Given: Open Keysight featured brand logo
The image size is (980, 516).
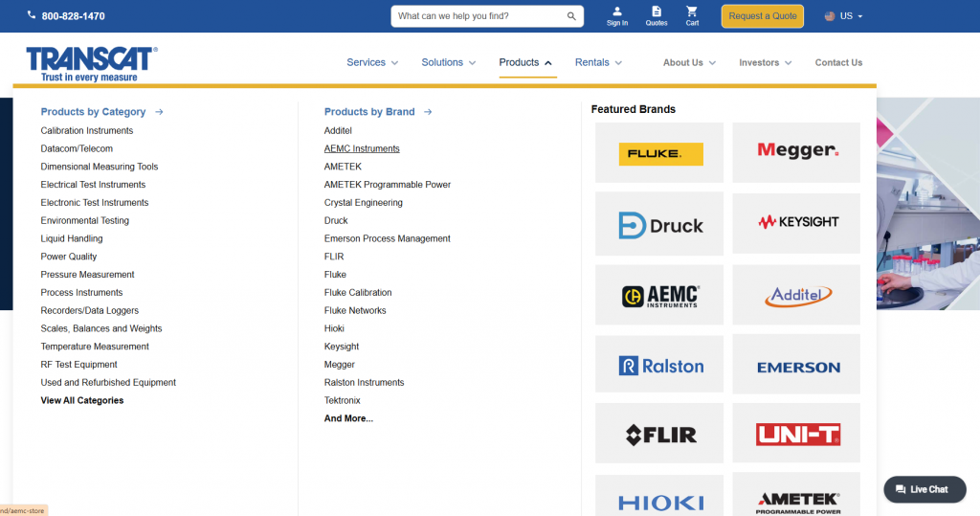Looking at the screenshot, I should point(796,224).
